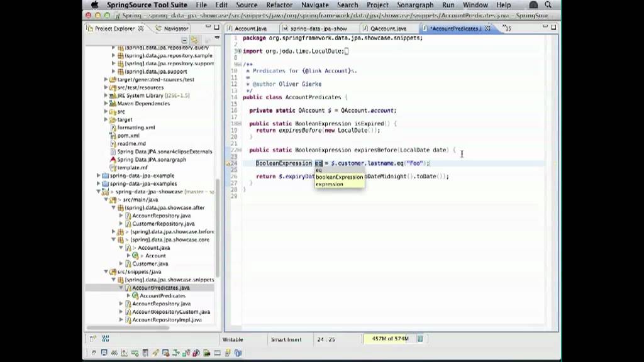Open the Project Explorer view menu arrow
Viewport: 644px width, 362px height.
tap(217, 38)
